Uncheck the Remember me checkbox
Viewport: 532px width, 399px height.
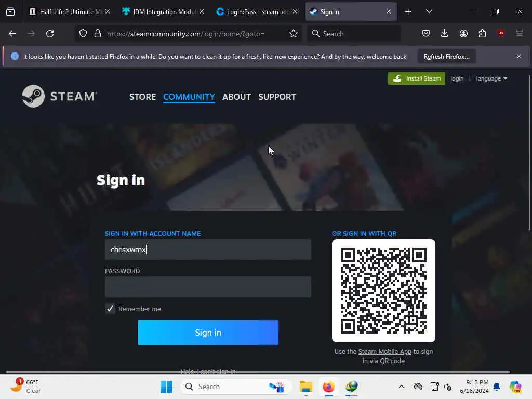[x=110, y=309]
